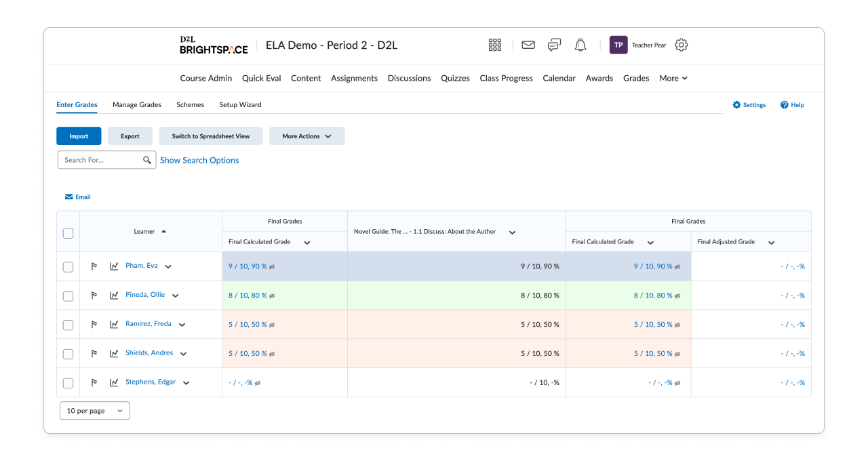Click the Show Search Options link
The image size is (868, 461).
[199, 159]
